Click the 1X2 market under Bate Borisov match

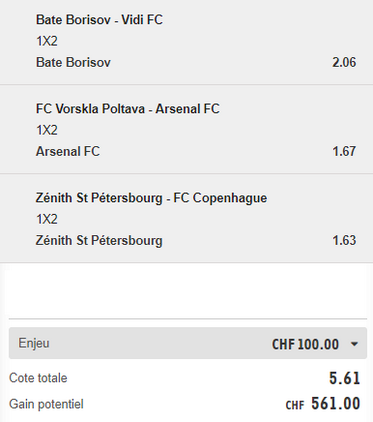point(47,41)
